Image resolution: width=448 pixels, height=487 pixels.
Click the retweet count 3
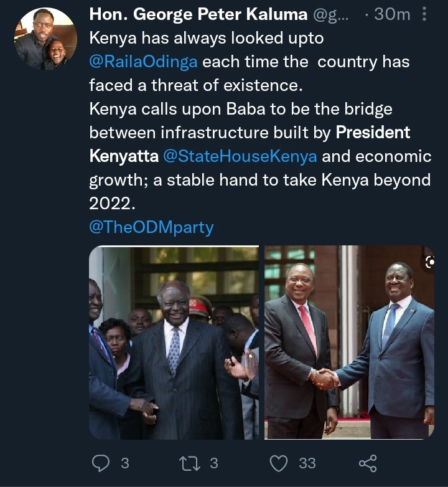point(214,463)
